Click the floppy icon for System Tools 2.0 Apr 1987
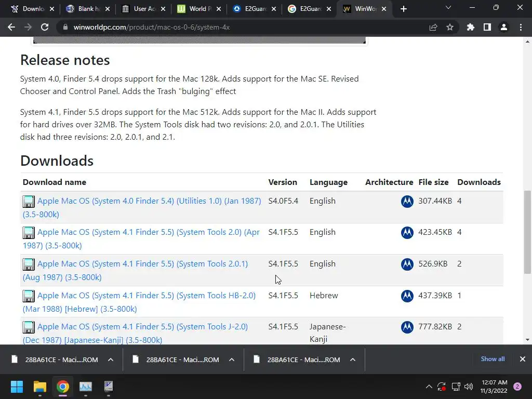This screenshot has height=399, width=532. [x=29, y=232]
